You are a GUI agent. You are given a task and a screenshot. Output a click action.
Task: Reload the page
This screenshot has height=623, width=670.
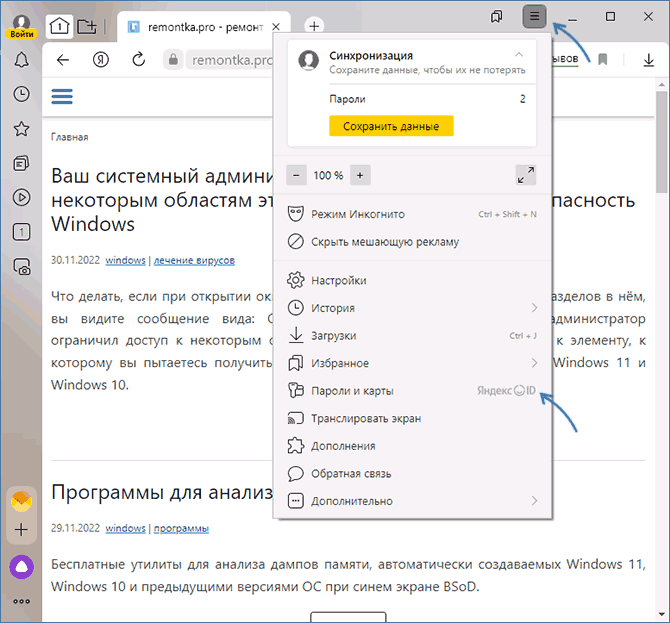click(138, 60)
